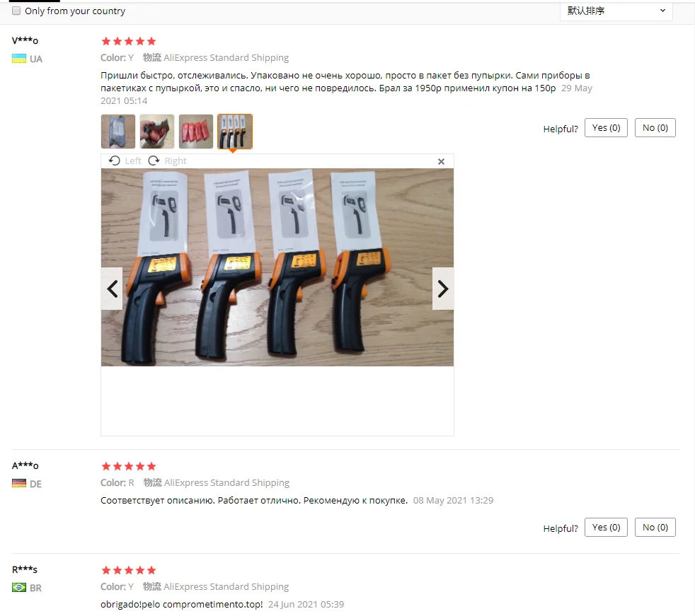Expand sort options via the chevron arrow
Image resolution: width=695 pixels, height=616 pixels.
tap(662, 11)
